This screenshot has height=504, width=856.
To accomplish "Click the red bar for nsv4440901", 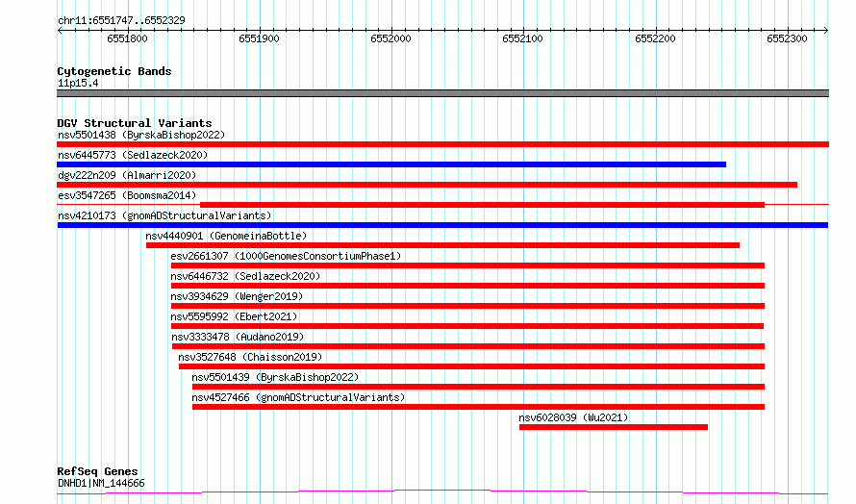I will [442, 245].
